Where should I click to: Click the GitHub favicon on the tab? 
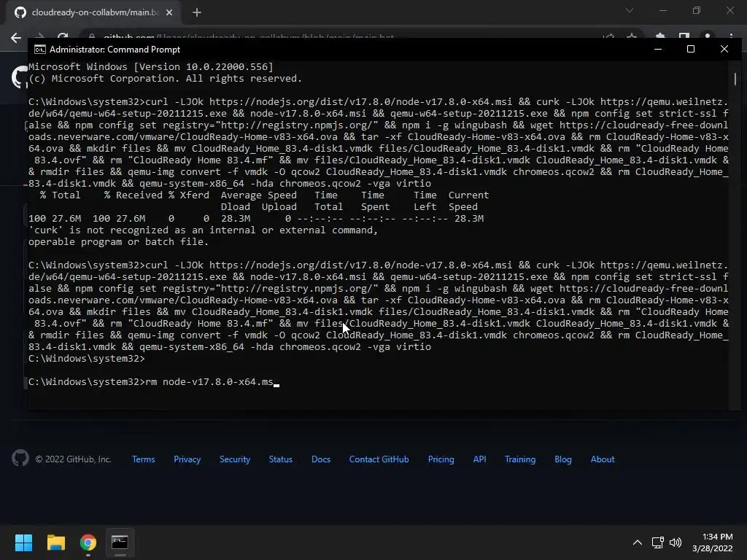tap(20, 12)
